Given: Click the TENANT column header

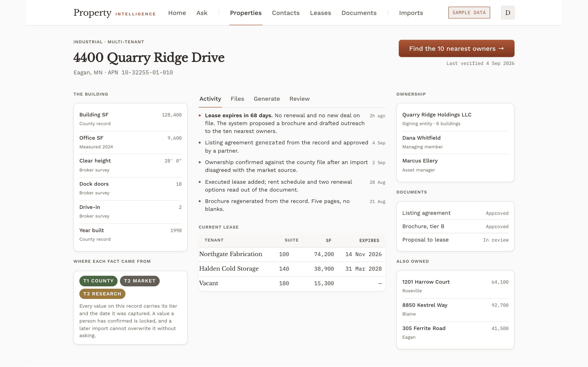Looking at the screenshot, I should [214, 240].
